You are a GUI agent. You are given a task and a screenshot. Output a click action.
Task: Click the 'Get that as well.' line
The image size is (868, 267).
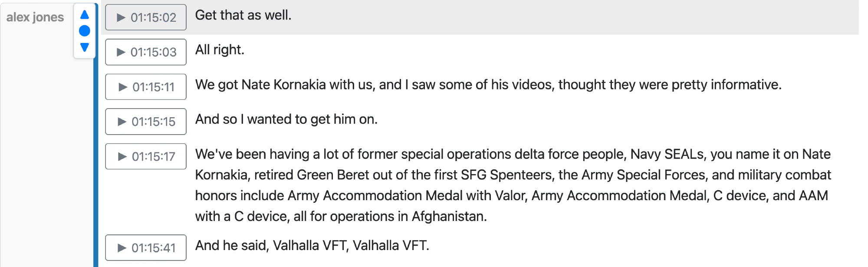click(243, 15)
